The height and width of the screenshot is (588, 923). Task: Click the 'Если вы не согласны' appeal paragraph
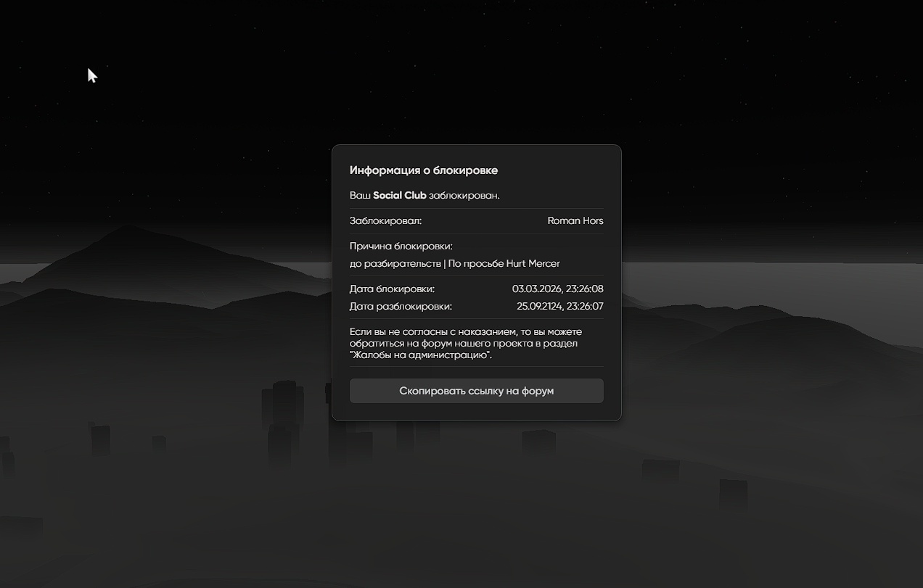(466, 343)
